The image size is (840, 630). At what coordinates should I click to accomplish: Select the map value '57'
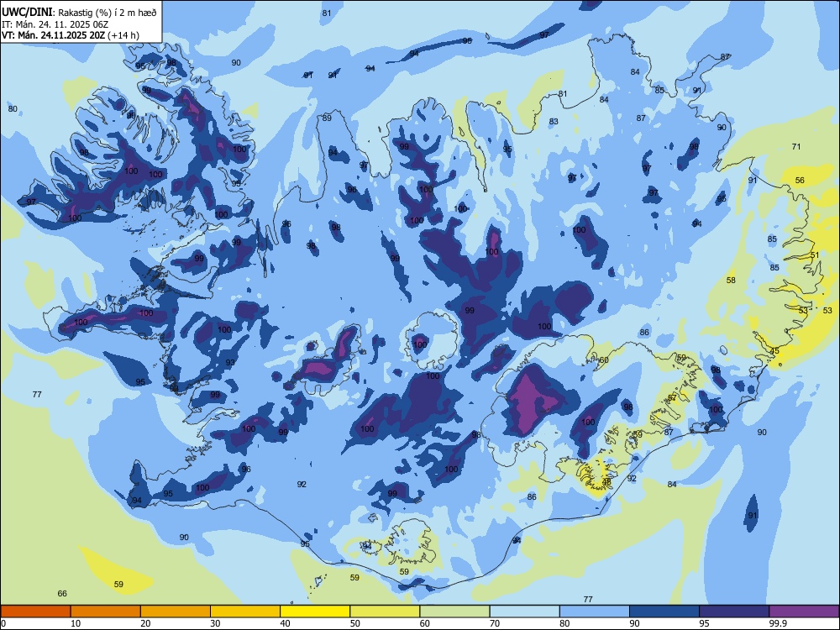click(672, 397)
